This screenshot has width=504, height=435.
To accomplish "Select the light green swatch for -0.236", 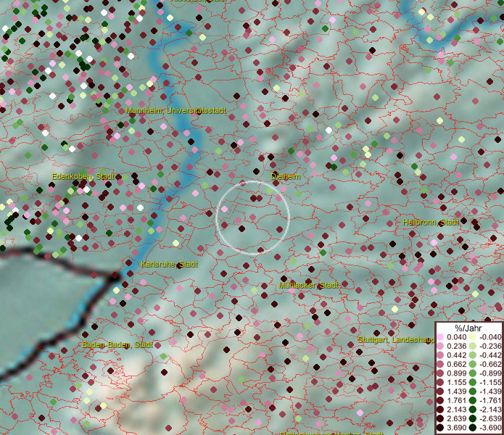I will coord(473,346).
